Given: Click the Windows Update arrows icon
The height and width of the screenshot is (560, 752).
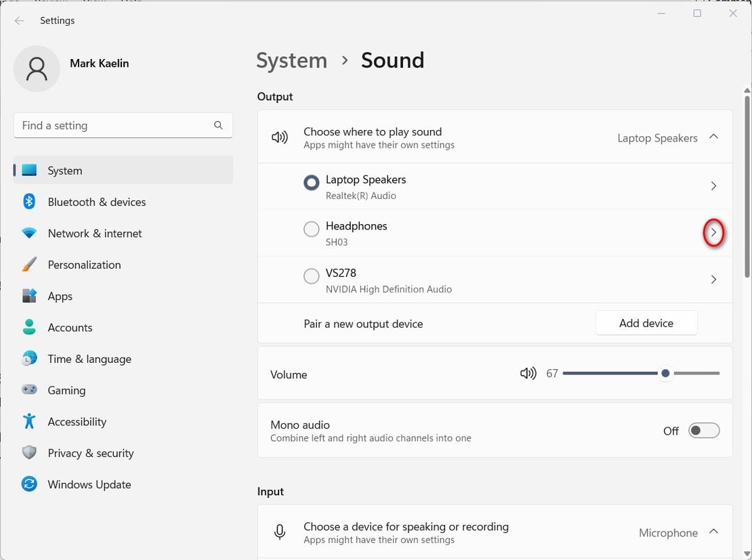Looking at the screenshot, I should pos(29,483).
